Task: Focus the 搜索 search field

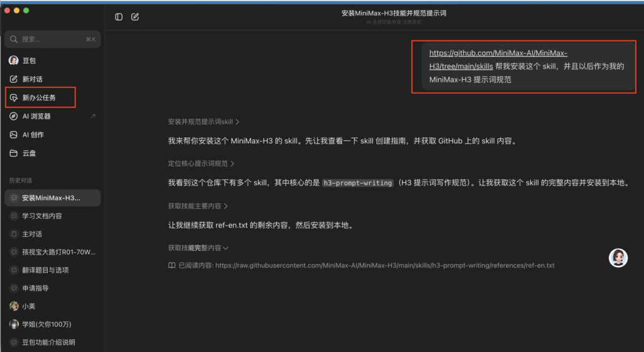Action: tap(53, 39)
